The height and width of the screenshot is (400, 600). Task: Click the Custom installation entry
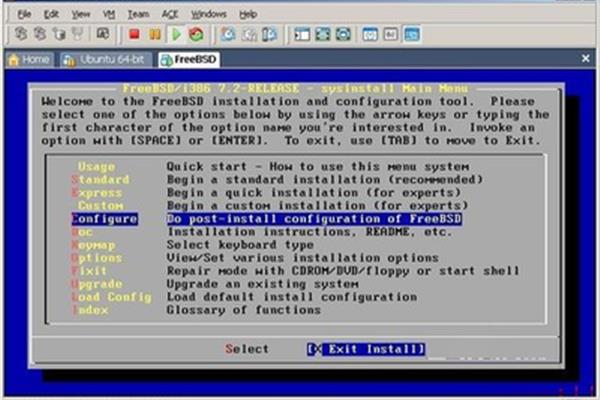101,206
